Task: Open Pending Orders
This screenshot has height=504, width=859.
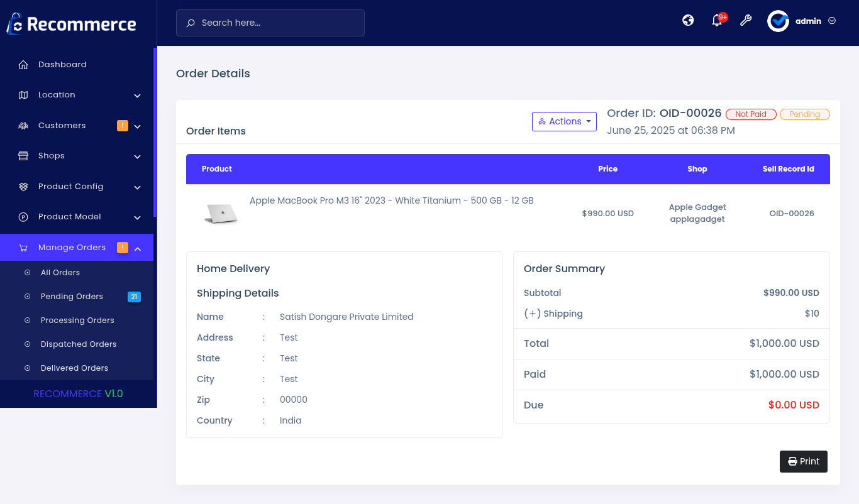Action: pyautogui.click(x=77, y=297)
